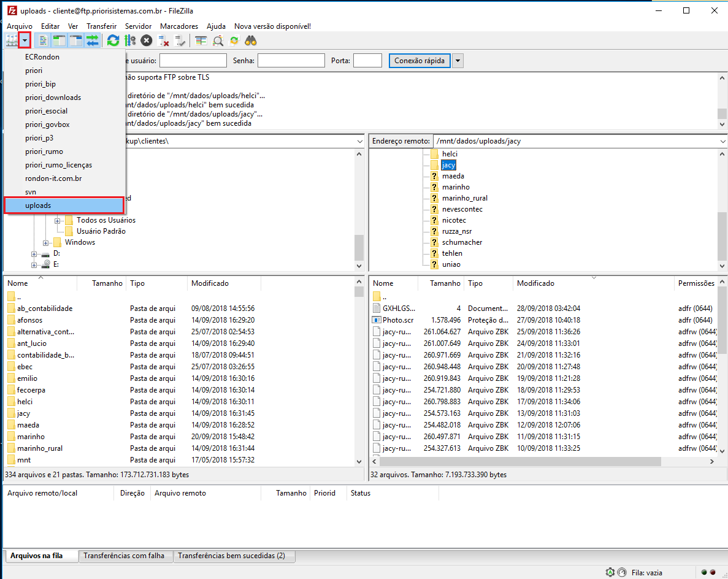The width and height of the screenshot is (728, 579).
Task: Refresh the file and folder lists
Action: tap(113, 41)
